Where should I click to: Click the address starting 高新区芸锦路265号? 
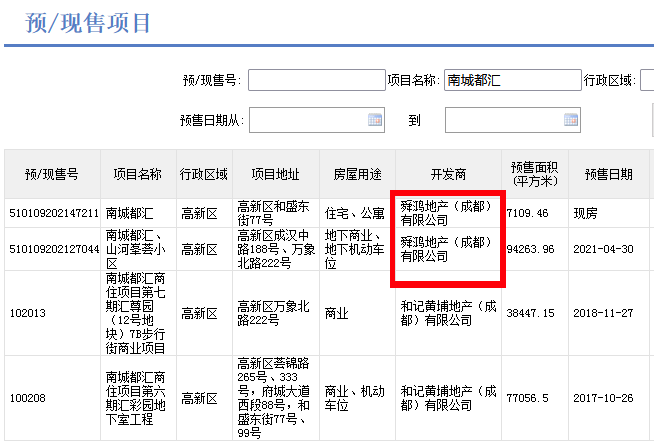(273, 398)
